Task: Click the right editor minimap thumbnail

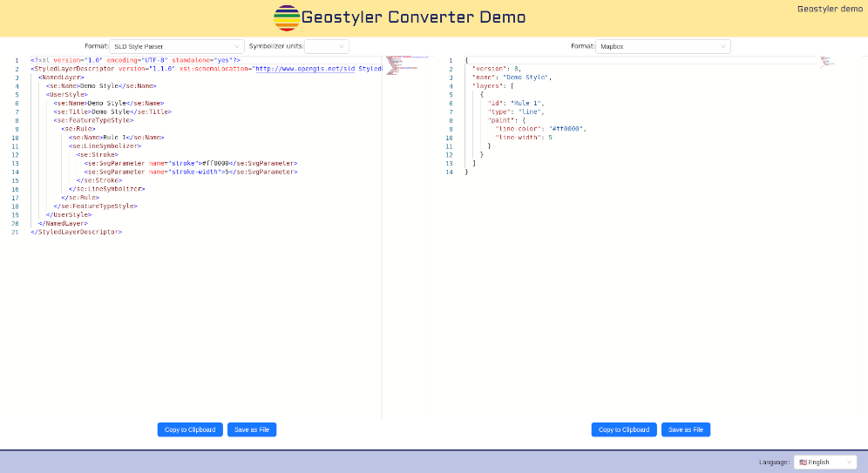Action: [x=827, y=61]
